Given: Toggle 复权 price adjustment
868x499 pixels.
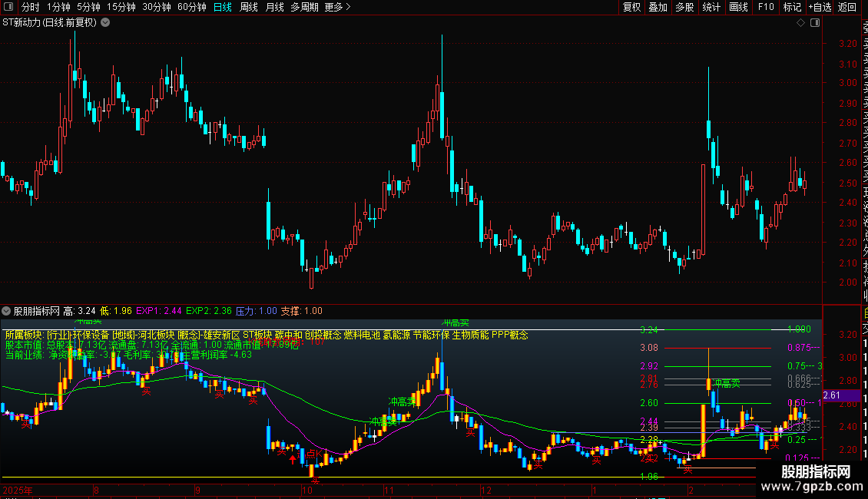Looking at the screenshot, I should pos(631,7).
